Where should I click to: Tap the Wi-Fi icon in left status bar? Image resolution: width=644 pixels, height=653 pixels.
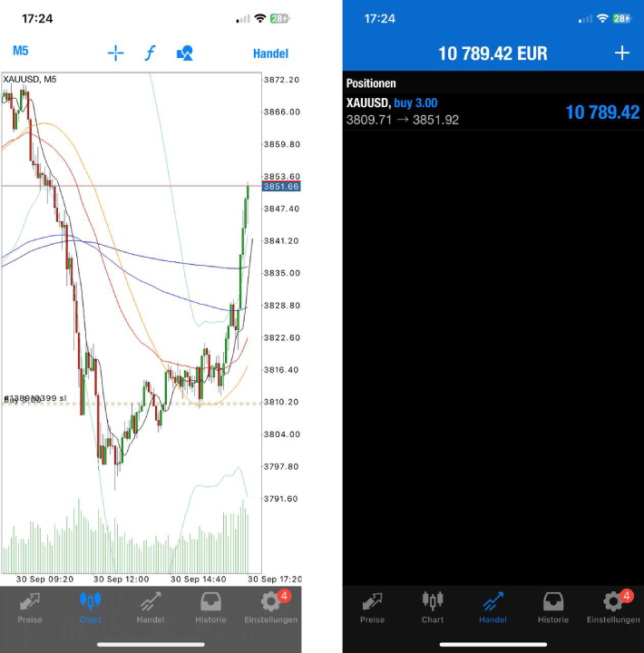260,18
